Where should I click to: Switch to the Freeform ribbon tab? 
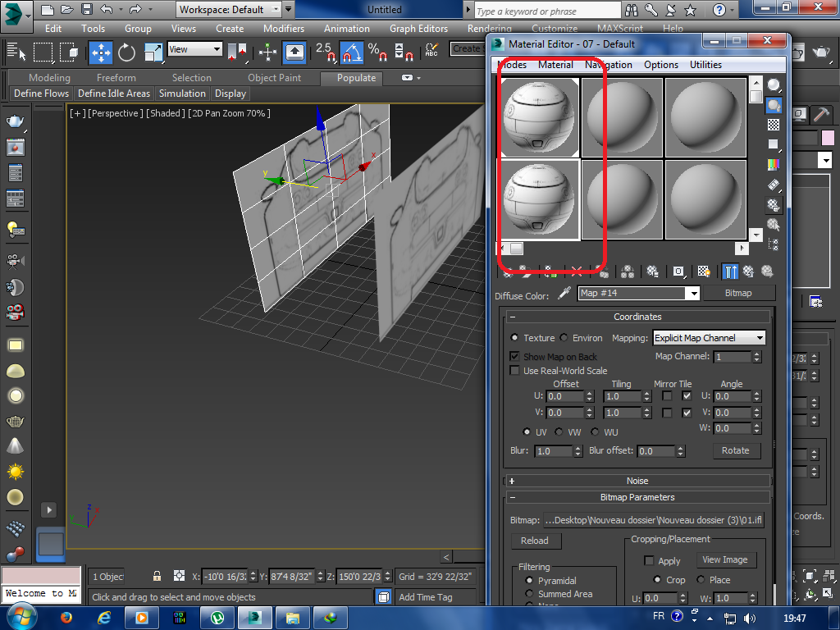point(116,78)
